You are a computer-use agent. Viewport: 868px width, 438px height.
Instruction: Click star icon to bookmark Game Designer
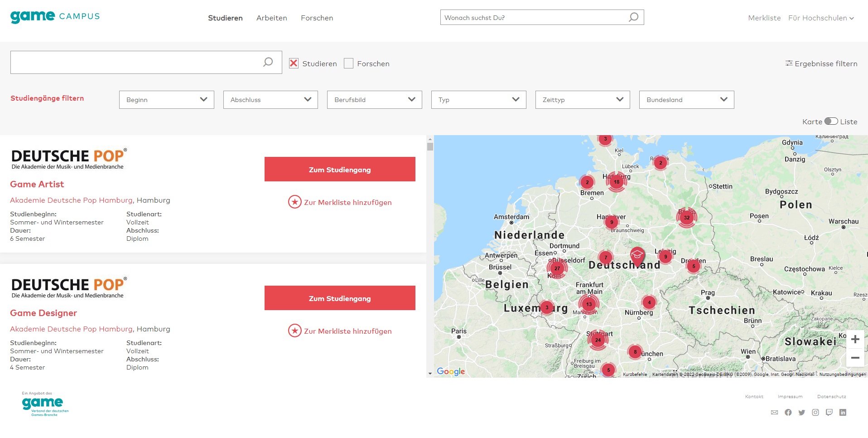tap(294, 331)
